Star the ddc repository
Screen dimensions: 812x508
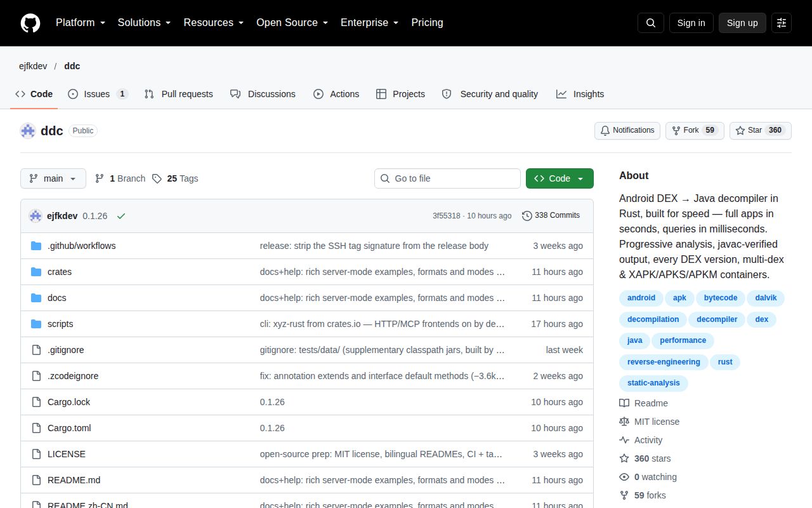pyautogui.click(x=761, y=130)
